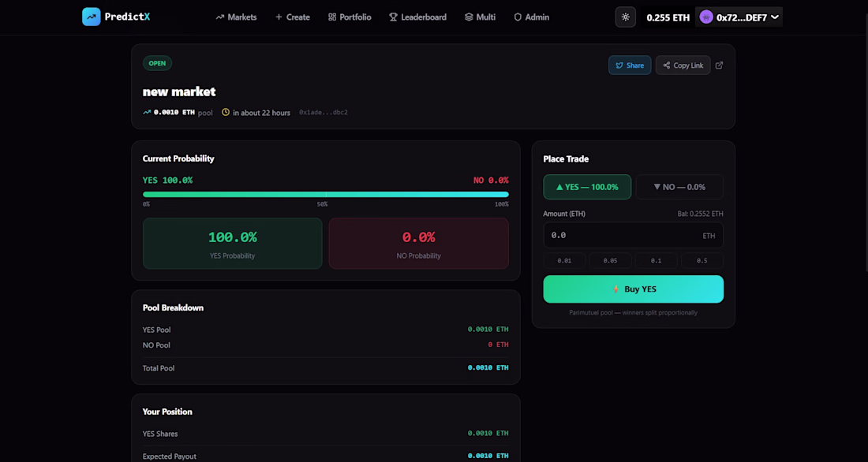Click the Share button
This screenshot has width=868, height=462.
click(x=630, y=65)
